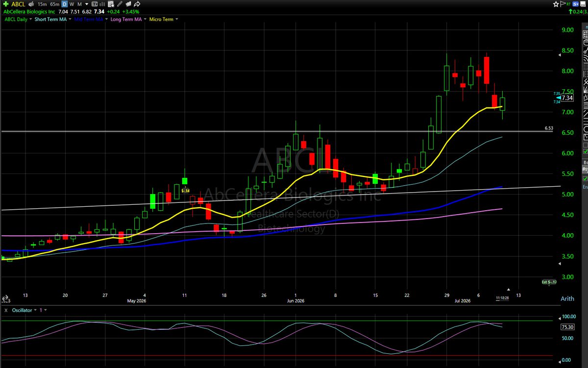Click the +3.45% percent change value

tap(131, 12)
